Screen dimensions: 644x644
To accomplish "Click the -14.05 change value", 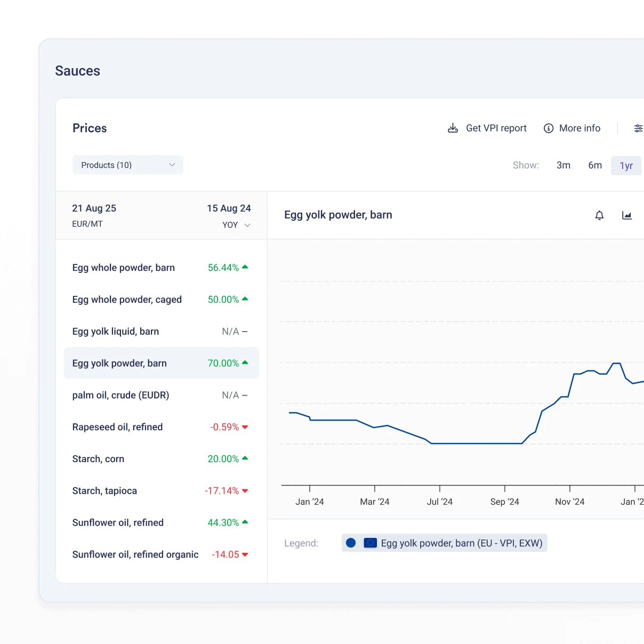I will 226,554.
